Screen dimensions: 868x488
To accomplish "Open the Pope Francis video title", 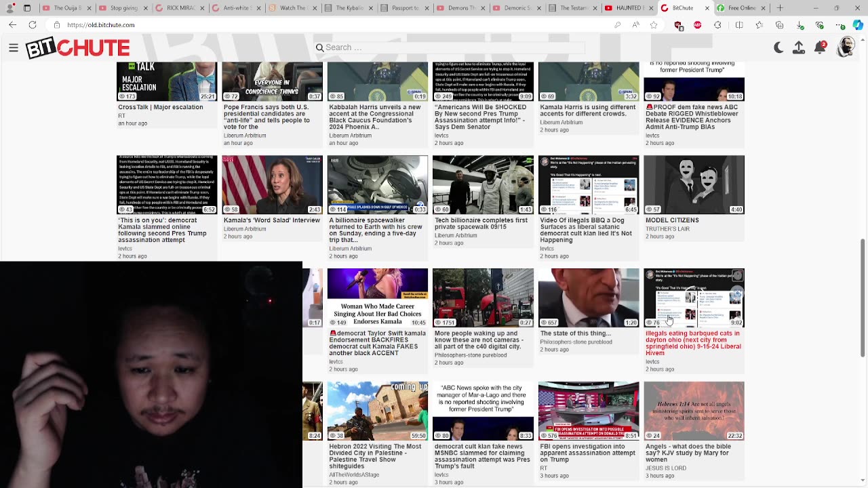I will click(x=267, y=117).
